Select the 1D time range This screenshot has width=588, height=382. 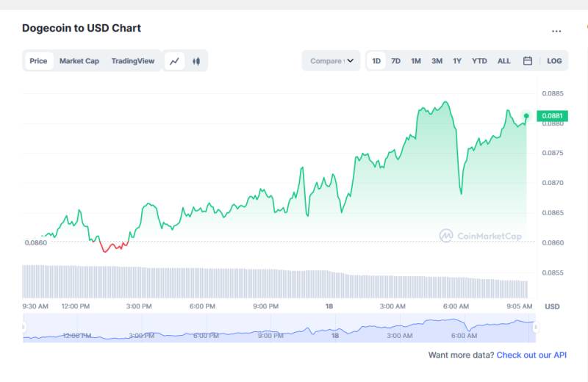point(376,61)
